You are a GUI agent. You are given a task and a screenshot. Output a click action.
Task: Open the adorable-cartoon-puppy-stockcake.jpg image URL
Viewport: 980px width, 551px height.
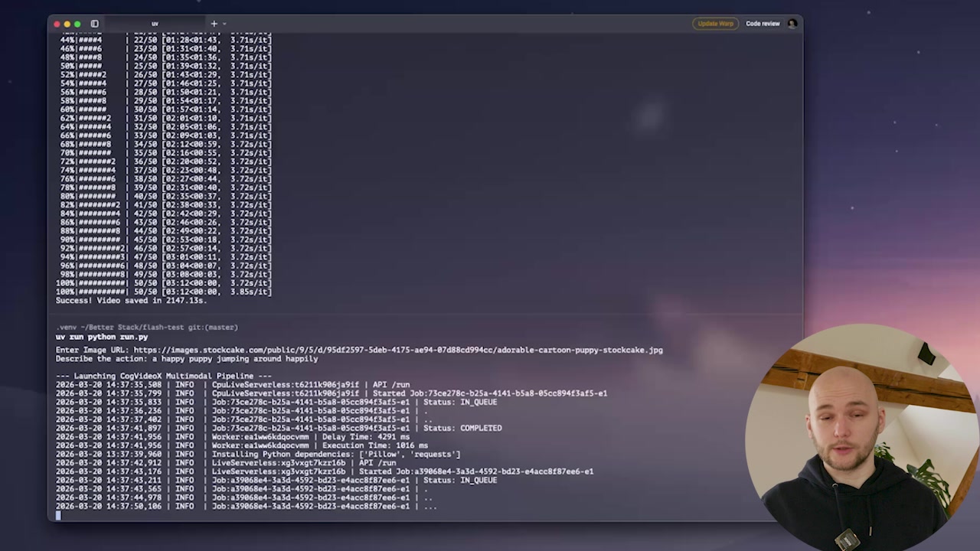398,350
